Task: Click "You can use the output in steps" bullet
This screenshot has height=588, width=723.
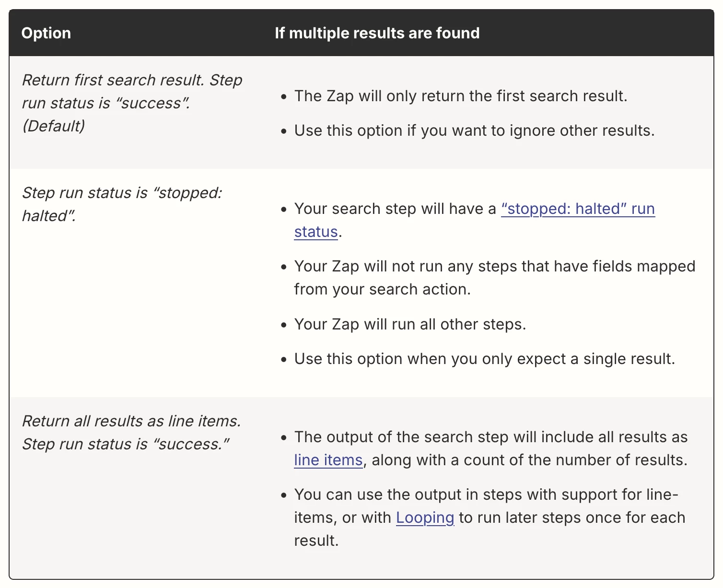Action: (490, 517)
